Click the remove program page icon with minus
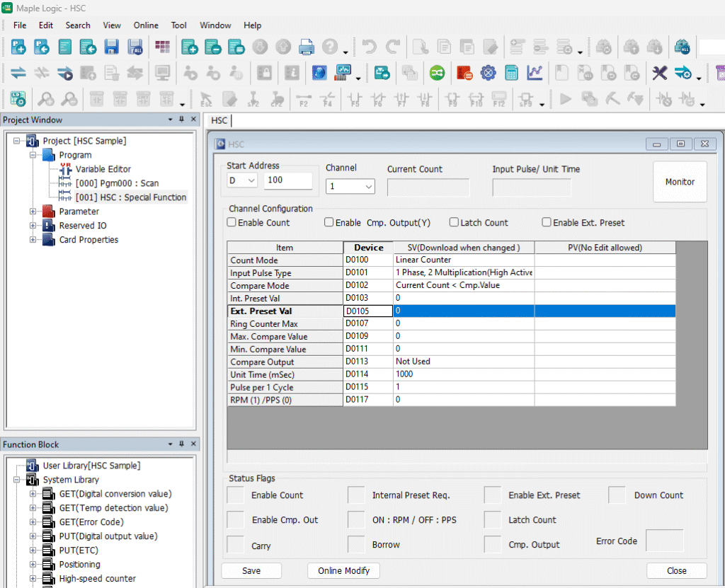The width and height of the screenshot is (725, 588). click(212, 47)
